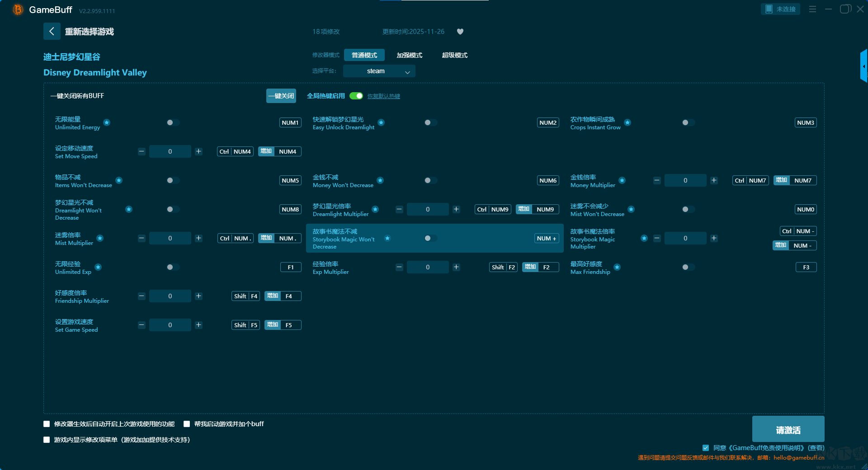
Task: Switch to the 加强模式 enhanced mode tab
Action: pyautogui.click(x=410, y=55)
